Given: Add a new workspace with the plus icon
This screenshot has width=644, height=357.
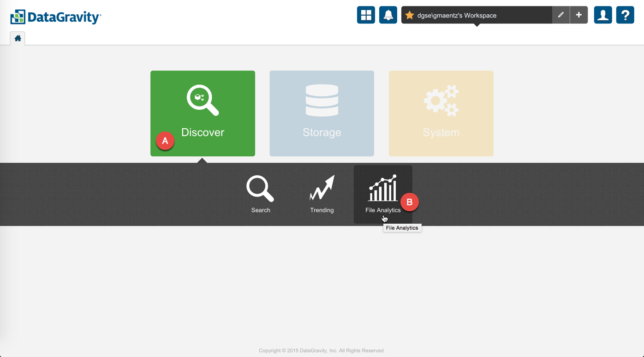Looking at the screenshot, I should pos(579,15).
